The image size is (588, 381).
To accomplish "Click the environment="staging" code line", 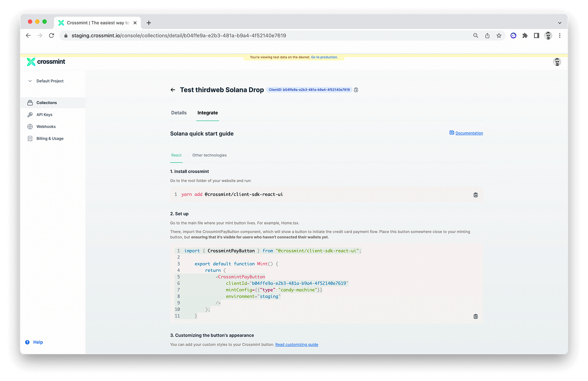I will tap(253, 297).
